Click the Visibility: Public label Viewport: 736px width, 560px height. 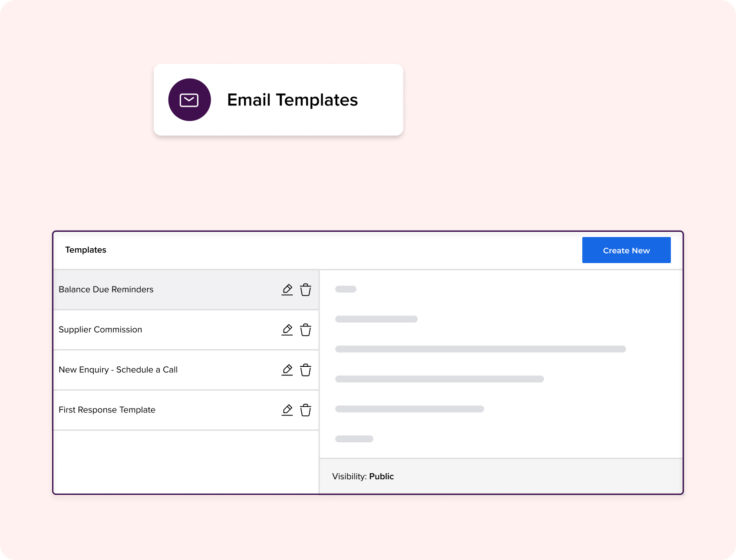point(363,476)
